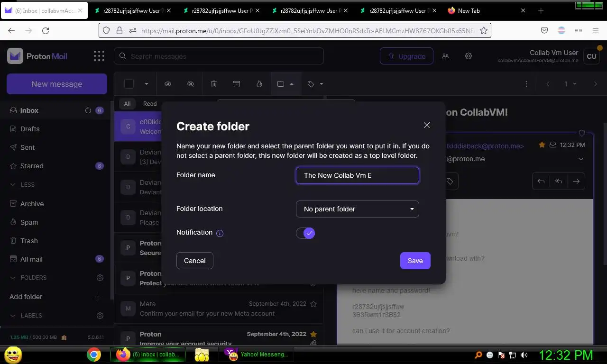Open the settings gear in header

pyautogui.click(x=469, y=56)
